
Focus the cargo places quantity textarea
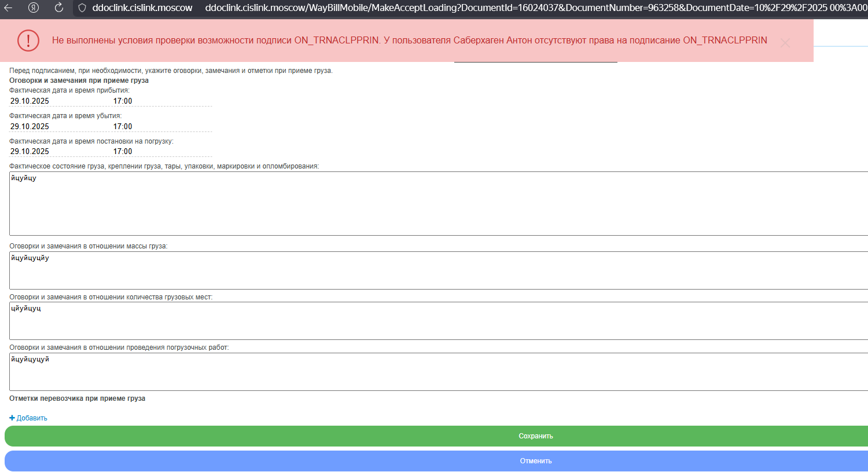[x=439, y=321]
